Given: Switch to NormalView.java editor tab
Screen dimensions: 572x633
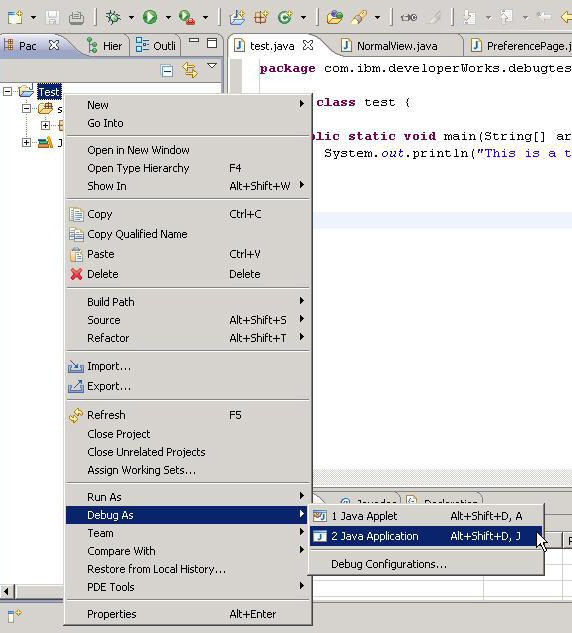Looking at the screenshot, I should point(397,46).
